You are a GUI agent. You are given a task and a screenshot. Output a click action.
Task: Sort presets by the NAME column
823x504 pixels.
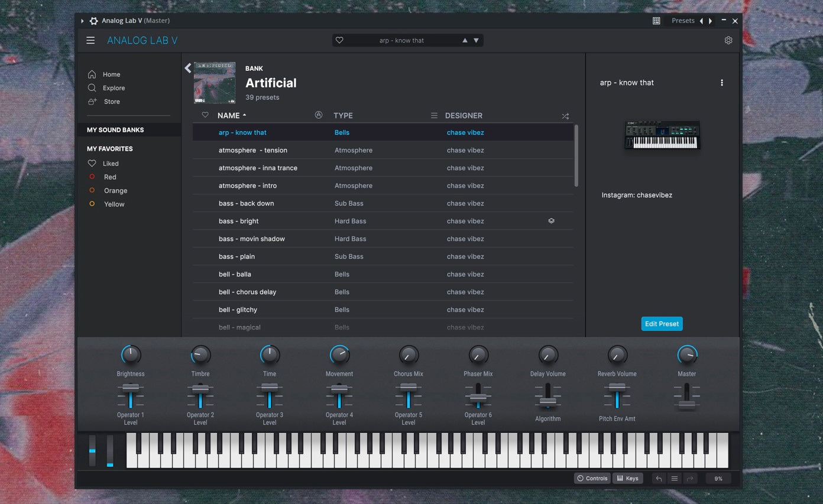[x=232, y=116]
